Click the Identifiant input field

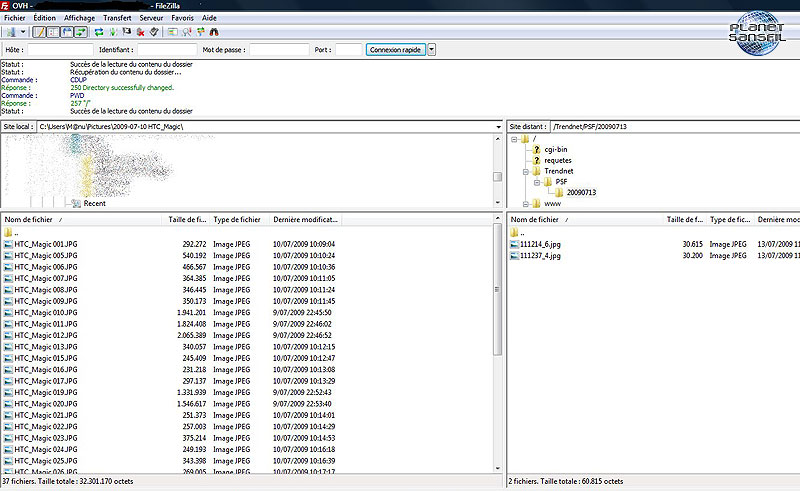[x=167, y=50]
